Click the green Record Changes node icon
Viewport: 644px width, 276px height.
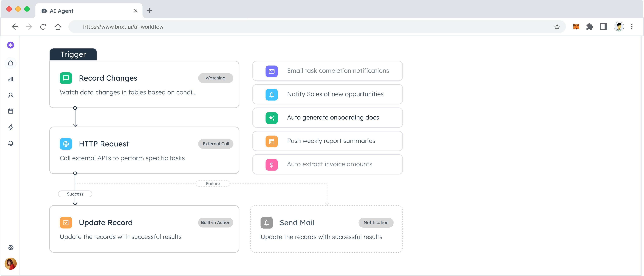click(x=66, y=78)
